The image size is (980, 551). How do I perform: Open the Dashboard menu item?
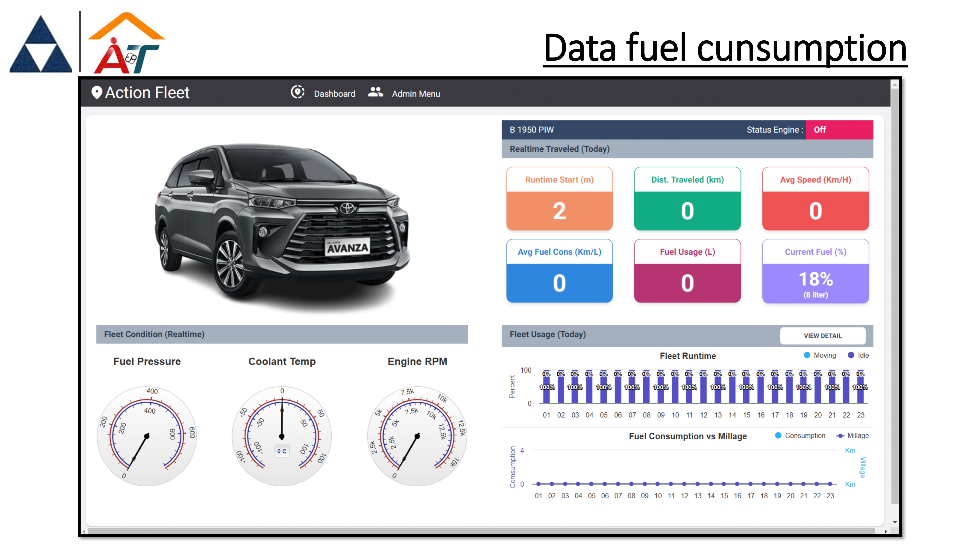point(334,94)
